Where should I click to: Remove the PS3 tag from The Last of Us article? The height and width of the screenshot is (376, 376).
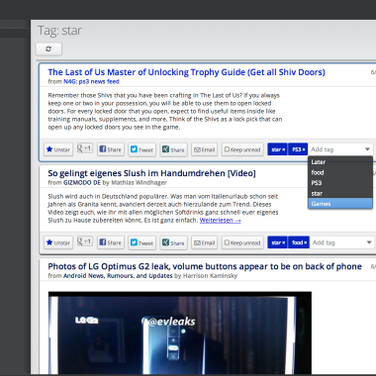coord(304,150)
